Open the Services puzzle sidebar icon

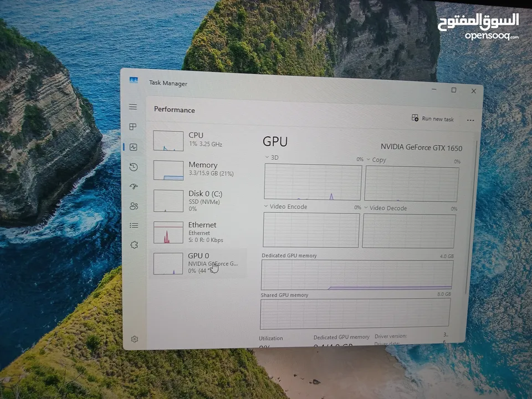(134, 244)
